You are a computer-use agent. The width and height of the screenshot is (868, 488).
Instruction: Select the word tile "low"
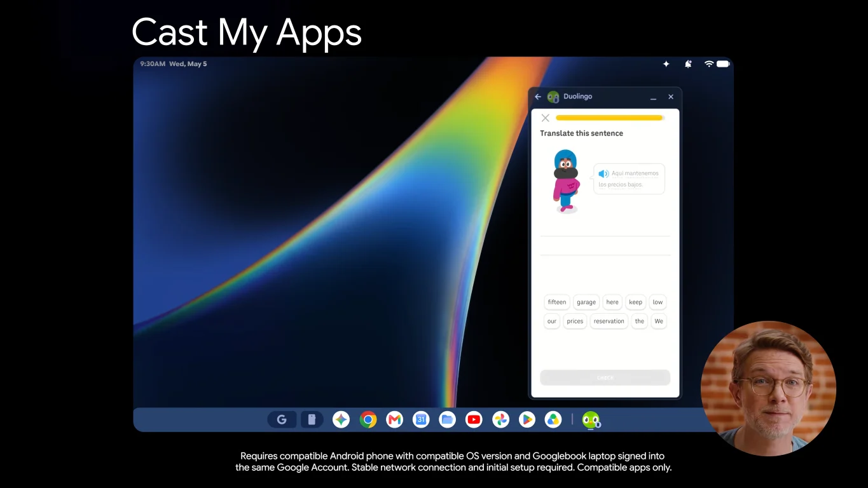click(x=658, y=302)
